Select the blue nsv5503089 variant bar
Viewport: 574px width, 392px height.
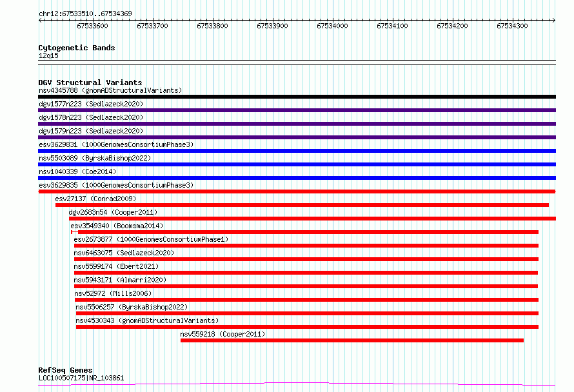click(297, 164)
